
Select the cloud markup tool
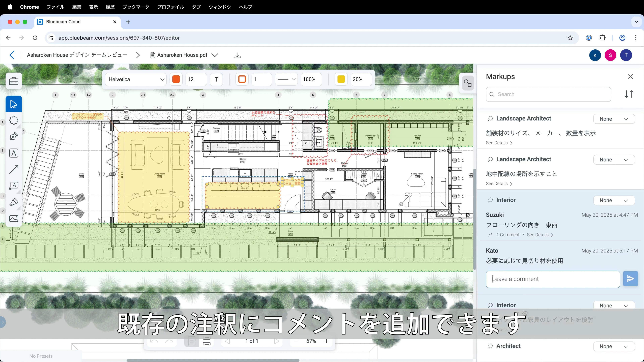(x=13, y=120)
